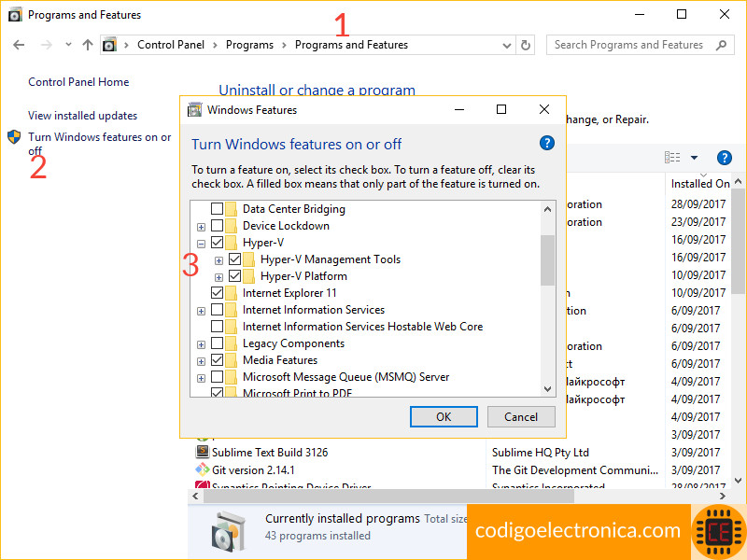Toggle the Device Lockdown checkbox

tap(217, 225)
